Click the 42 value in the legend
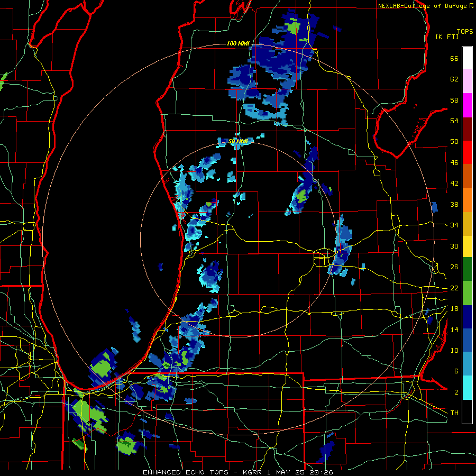Screen dimensions: 476x476 (x=454, y=184)
